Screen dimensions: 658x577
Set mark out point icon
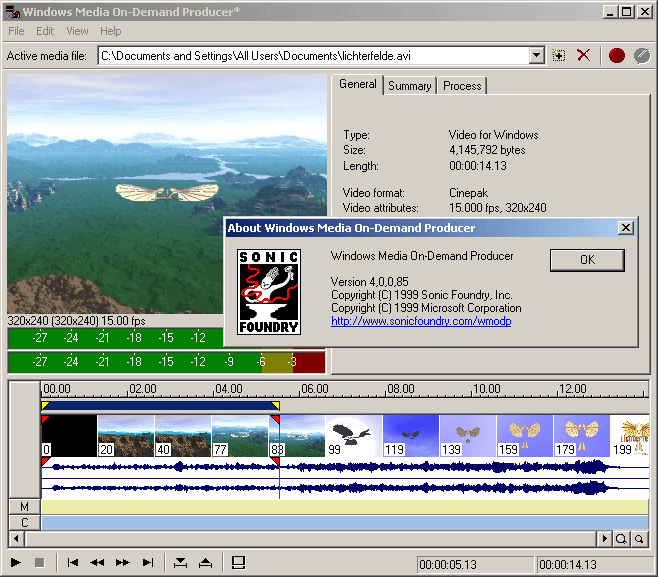point(205,562)
